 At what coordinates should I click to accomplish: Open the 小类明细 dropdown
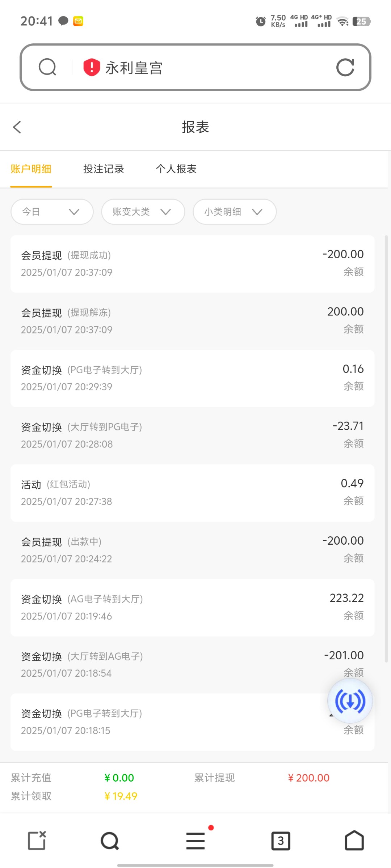(234, 212)
